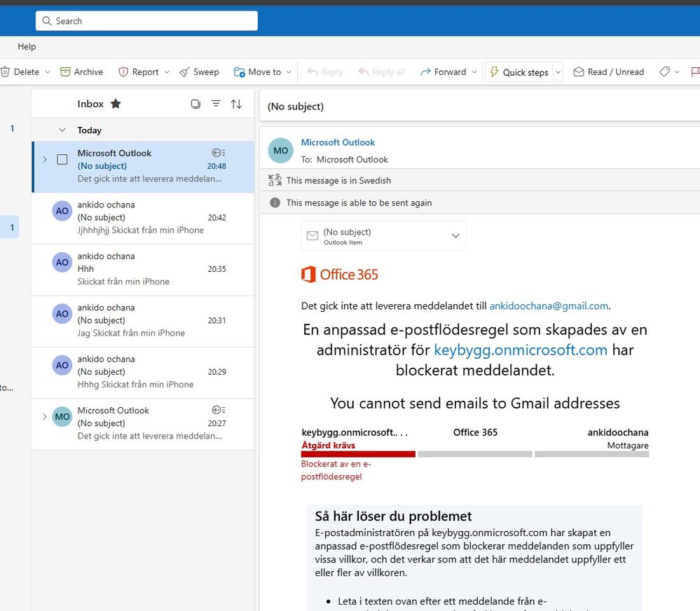This screenshot has width=700, height=611.
Task: Click the Så här löser du problemet heading
Action: tap(393, 516)
